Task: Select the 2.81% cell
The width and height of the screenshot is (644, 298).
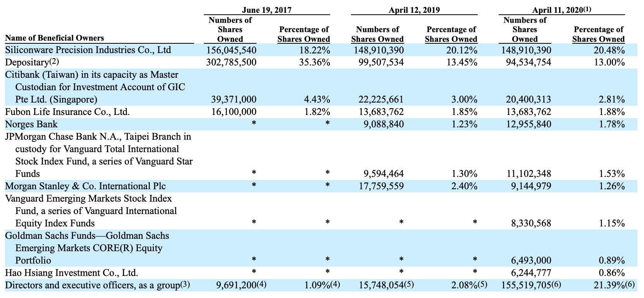Action: 612,99
